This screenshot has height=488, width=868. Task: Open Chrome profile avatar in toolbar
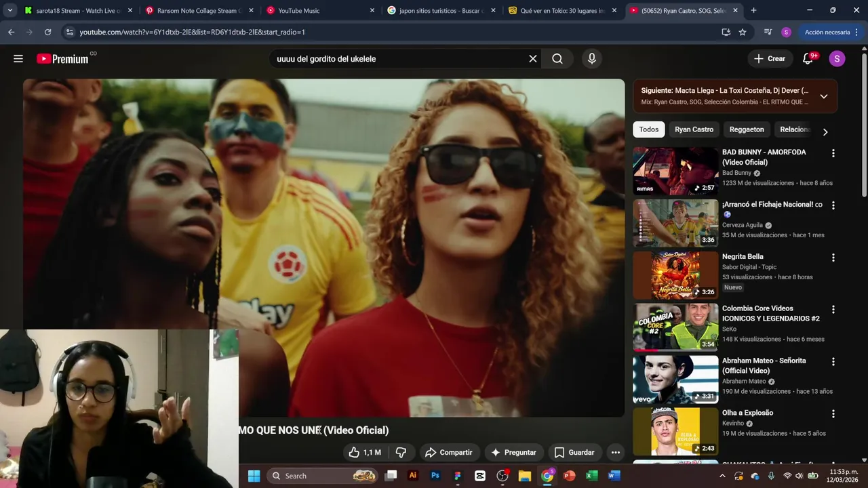[786, 32]
